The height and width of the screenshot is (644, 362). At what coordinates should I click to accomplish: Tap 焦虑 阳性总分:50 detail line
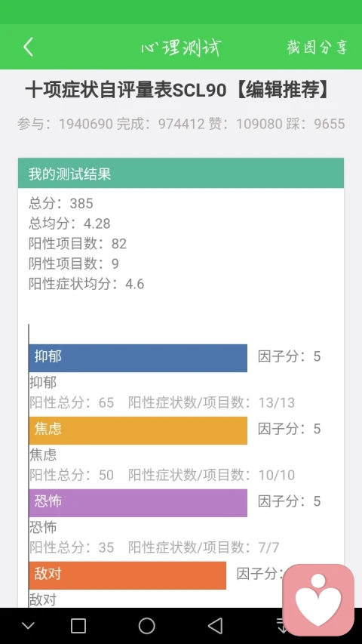[72, 475]
